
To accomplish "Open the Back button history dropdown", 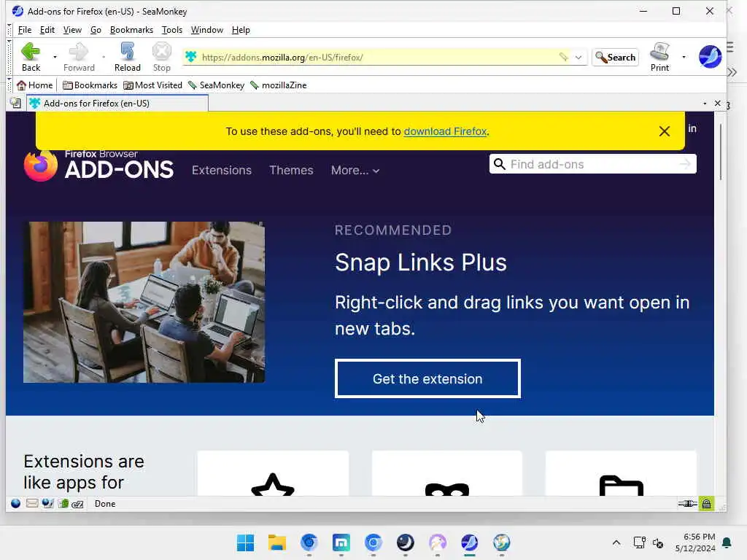I will point(55,57).
